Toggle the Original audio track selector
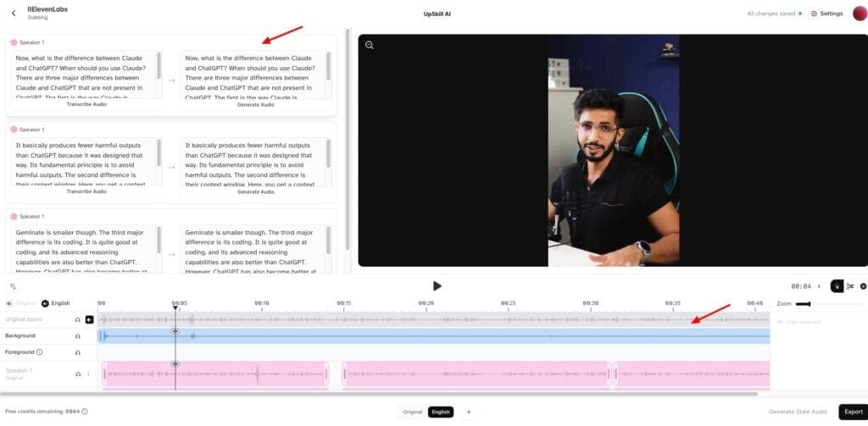 click(x=9, y=303)
